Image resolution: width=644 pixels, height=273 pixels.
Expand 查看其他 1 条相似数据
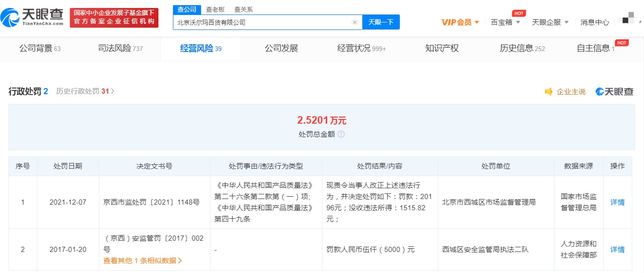click(142, 261)
